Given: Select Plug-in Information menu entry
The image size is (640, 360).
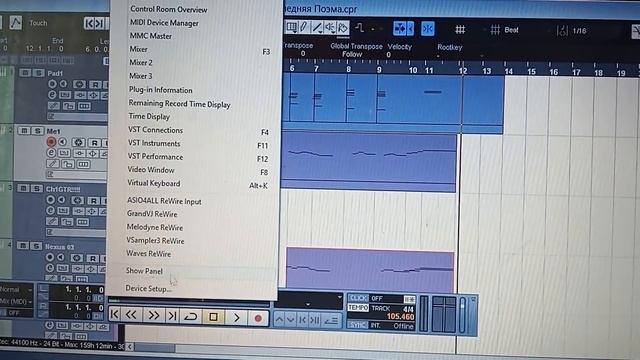Looking at the screenshot, I should point(160,90).
